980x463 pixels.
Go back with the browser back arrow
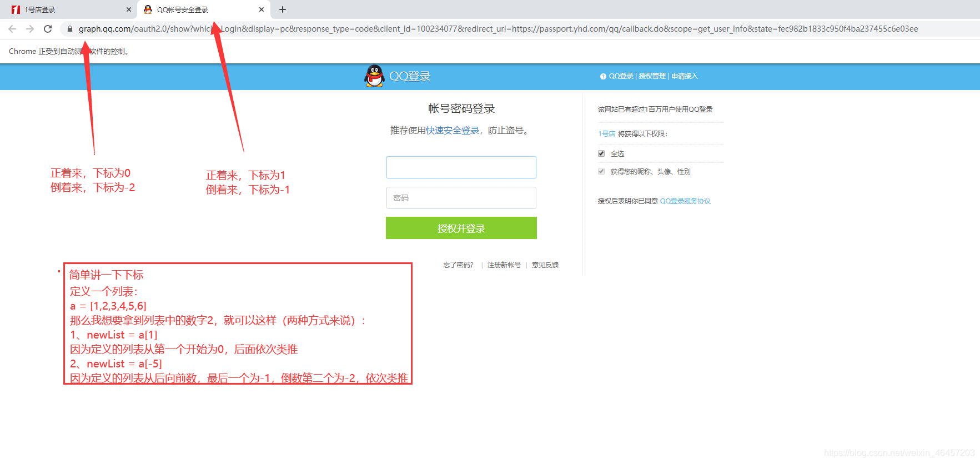[x=12, y=29]
